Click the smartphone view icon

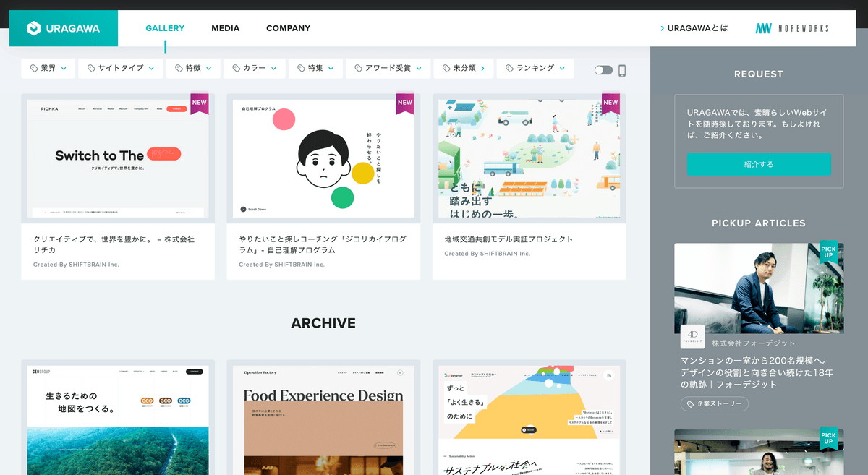pyautogui.click(x=622, y=70)
